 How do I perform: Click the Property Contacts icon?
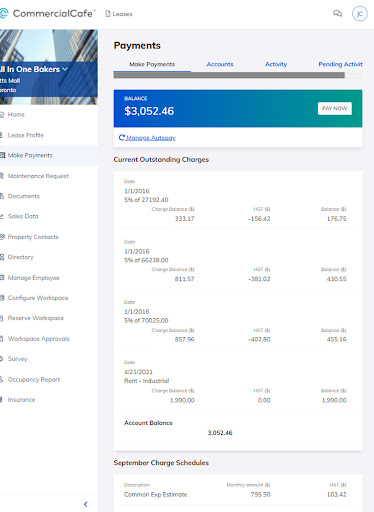point(2,237)
